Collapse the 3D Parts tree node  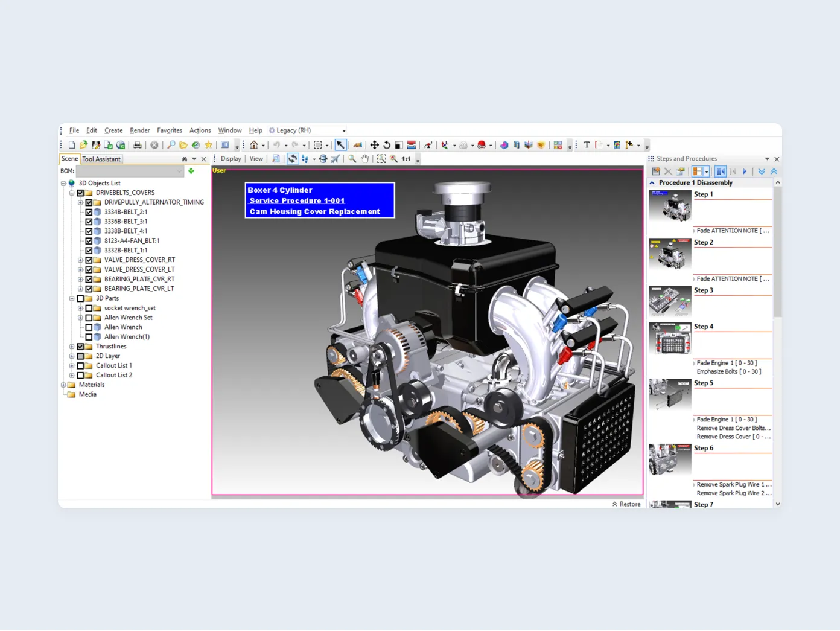72,299
